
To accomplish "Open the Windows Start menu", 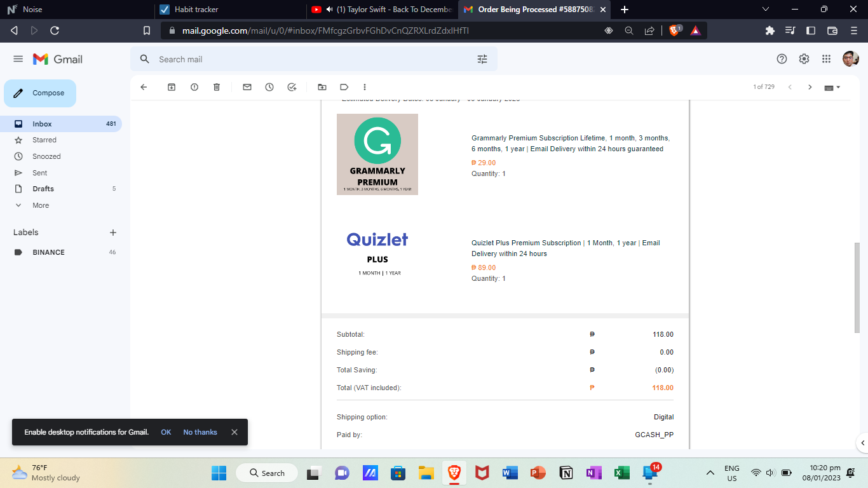I will pyautogui.click(x=219, y=473).
